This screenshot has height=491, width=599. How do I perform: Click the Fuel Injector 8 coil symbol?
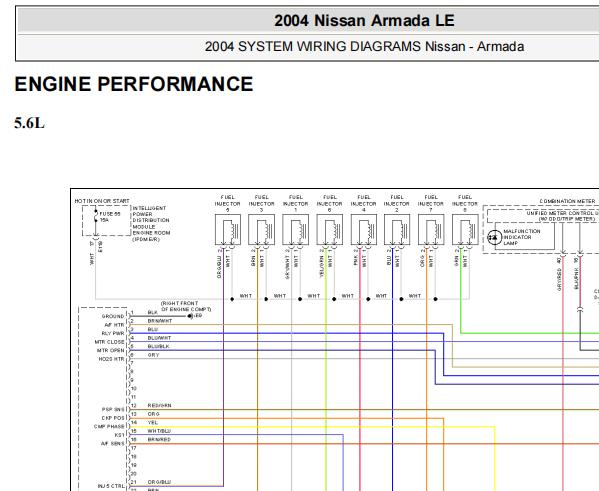pos(465,230)
